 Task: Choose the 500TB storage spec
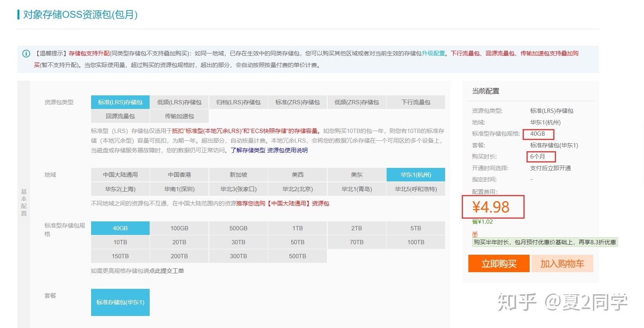pyautogui.click(x=297, y=256)
